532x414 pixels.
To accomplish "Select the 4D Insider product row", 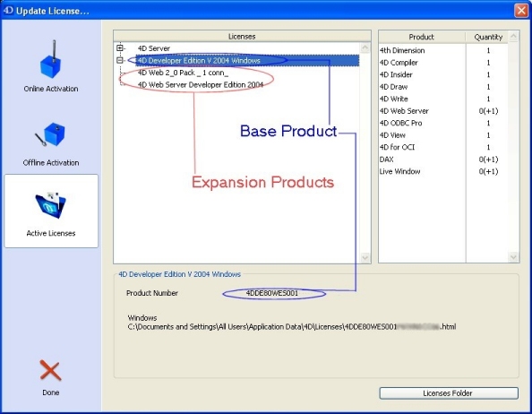I will (x=443, y=74).
